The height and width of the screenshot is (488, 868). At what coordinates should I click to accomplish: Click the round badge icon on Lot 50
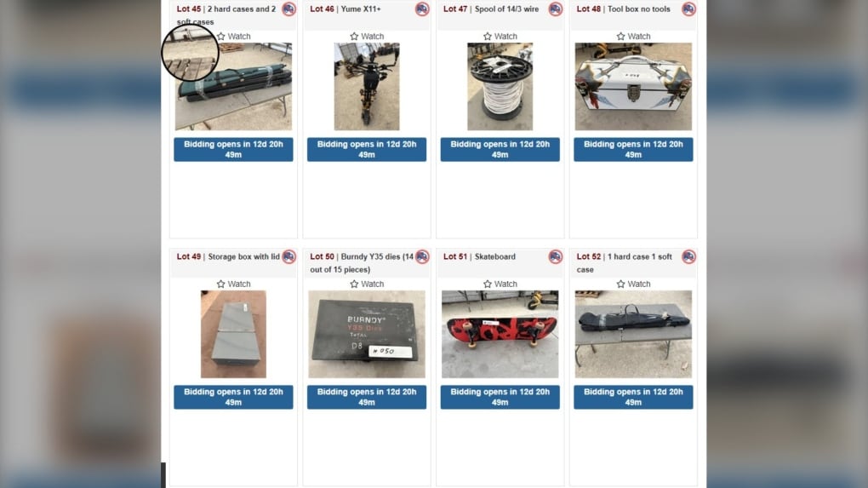pyautogui.click(x=422, y=256)
